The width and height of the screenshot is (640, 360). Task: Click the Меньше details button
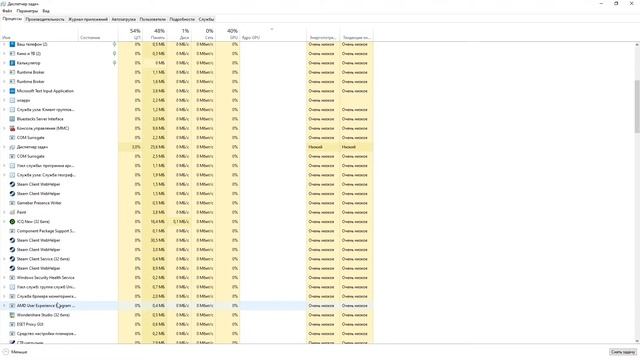15,352
